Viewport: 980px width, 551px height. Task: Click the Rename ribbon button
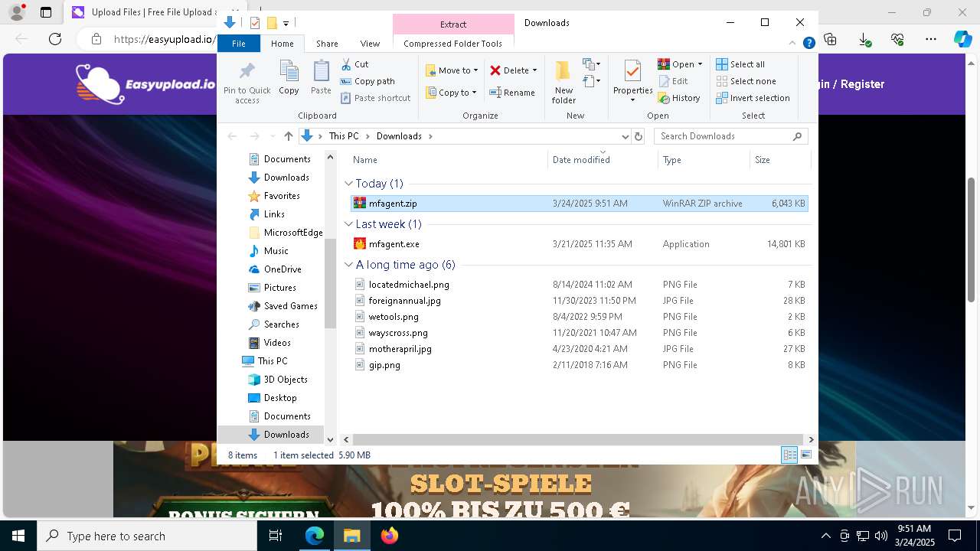[512, 93]
